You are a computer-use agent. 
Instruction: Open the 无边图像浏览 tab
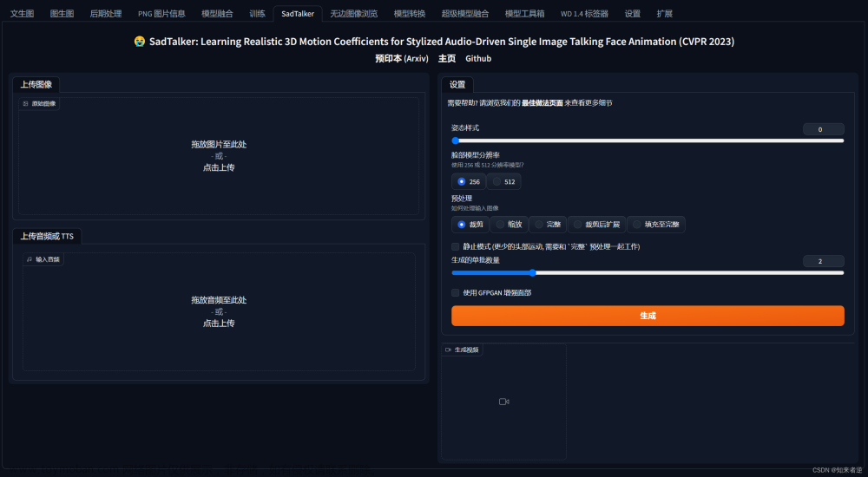coord(354,13)
